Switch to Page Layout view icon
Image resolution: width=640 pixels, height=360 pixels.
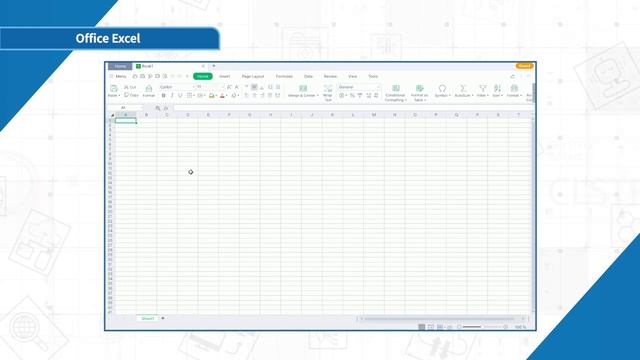click(431, 327)
